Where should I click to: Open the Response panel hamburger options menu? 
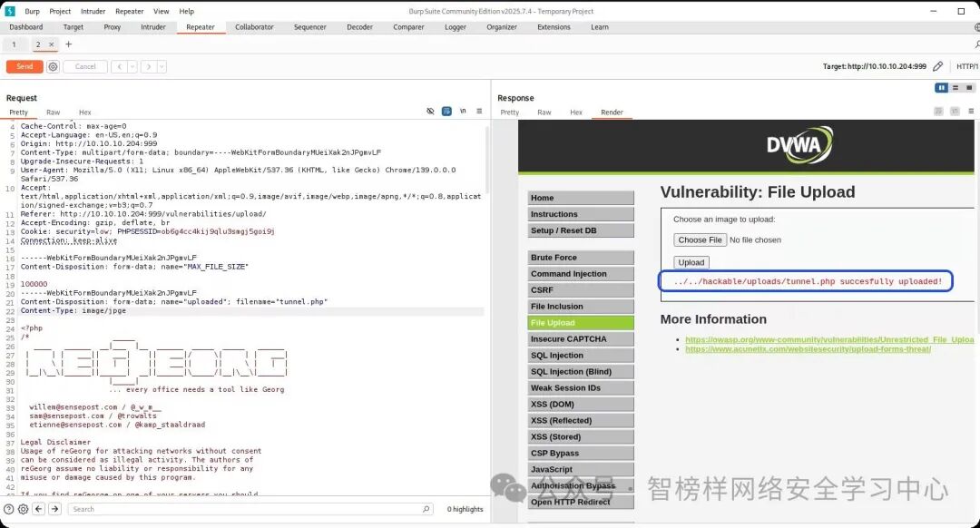[x=971, y=112]
